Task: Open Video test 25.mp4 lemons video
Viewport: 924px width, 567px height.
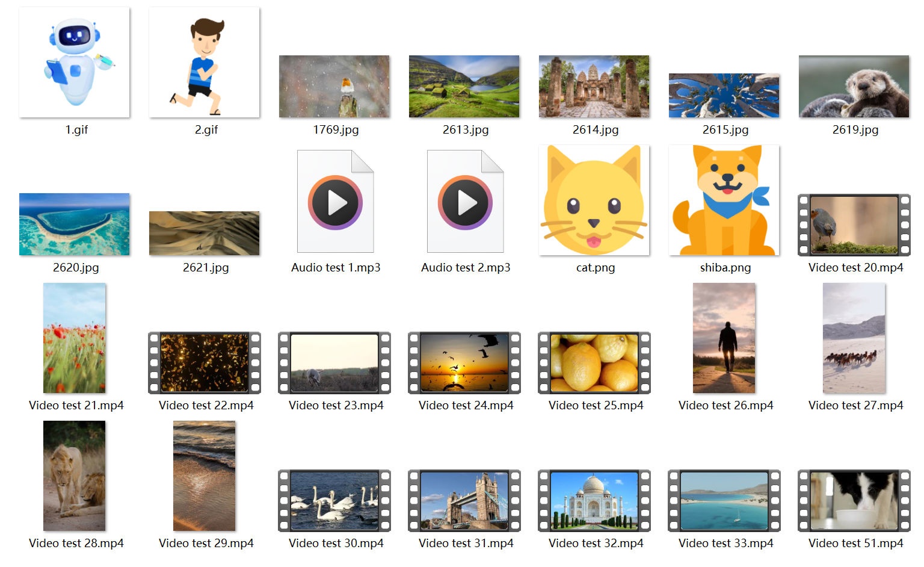Action: click(594, 363)
